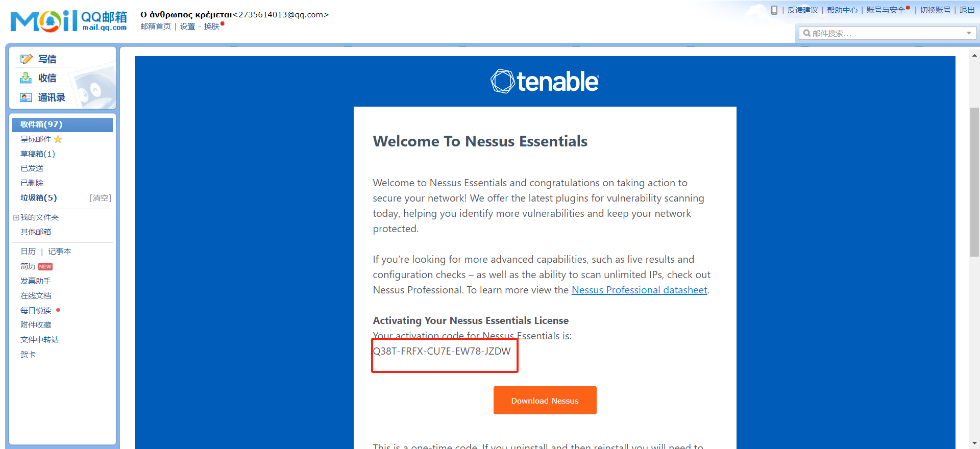The height and width of the screenshot is (449, 980).
Task: Click the 退出 logout link
Action: click(x=967, y=10)
